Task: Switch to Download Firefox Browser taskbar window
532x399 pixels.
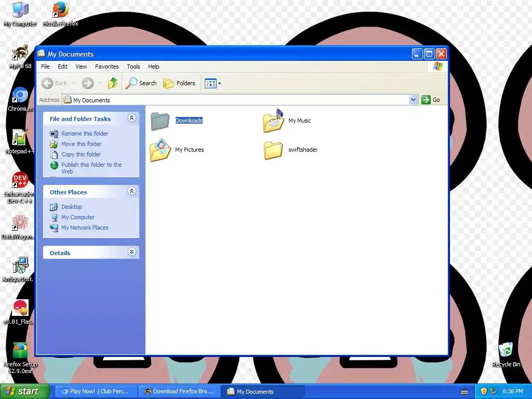Action: point(180,391)
